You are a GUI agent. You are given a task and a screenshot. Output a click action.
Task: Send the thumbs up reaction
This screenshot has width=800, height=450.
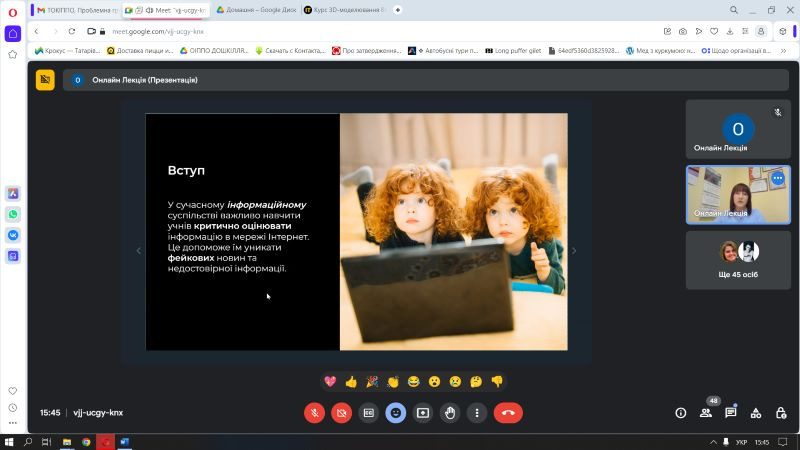(351, 382)
